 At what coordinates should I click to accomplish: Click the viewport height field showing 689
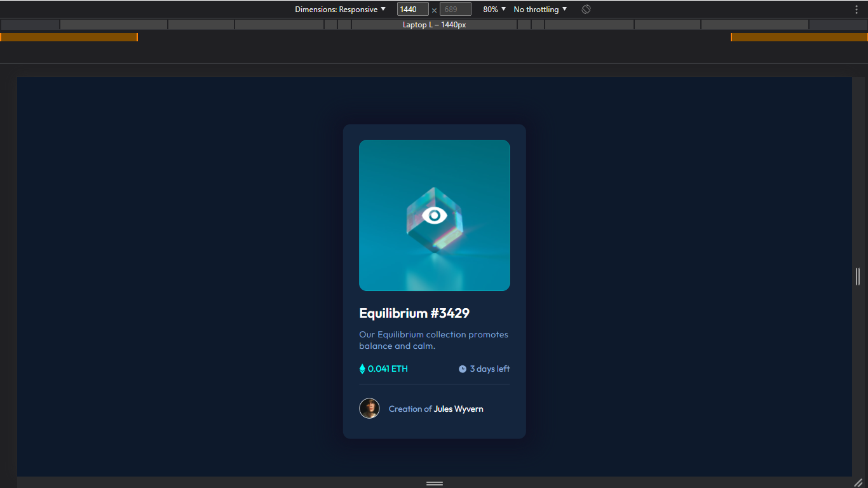click(456, 10)
